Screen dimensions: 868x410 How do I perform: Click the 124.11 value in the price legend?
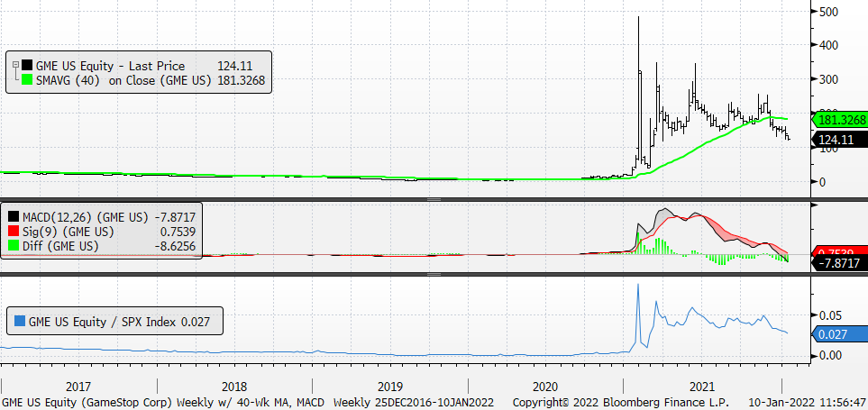[x=234, y=67]
